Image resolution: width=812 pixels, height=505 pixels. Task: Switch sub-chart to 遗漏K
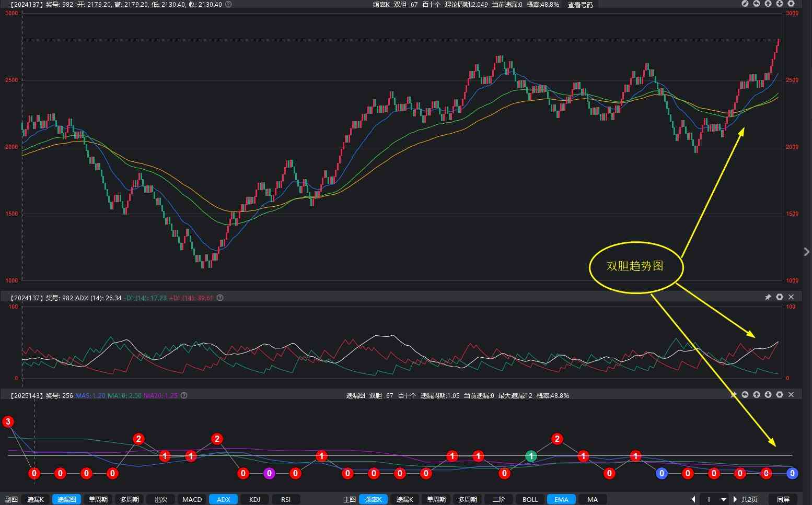[36, 500]
